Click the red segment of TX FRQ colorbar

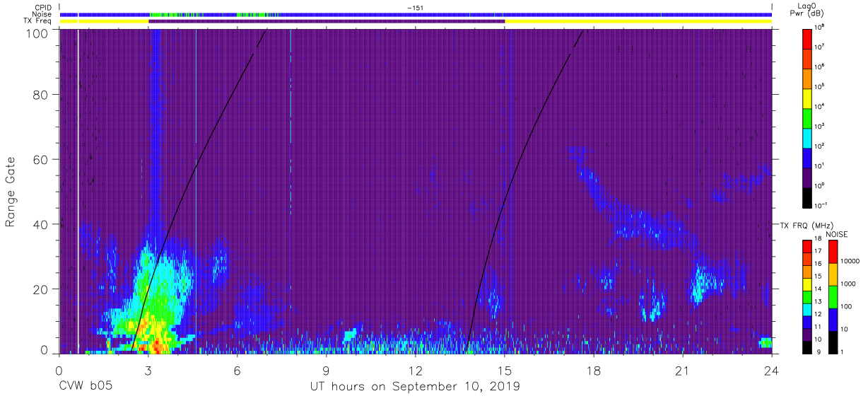click(x=808, y=247)
